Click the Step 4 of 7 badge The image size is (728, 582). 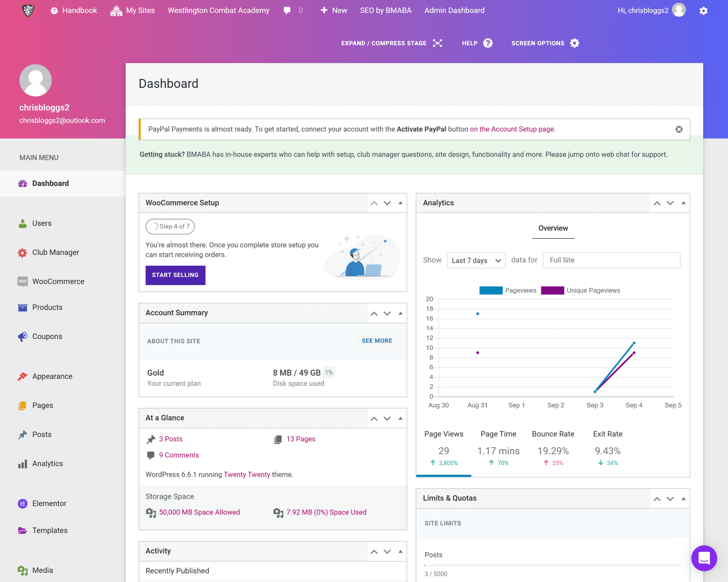170,226
